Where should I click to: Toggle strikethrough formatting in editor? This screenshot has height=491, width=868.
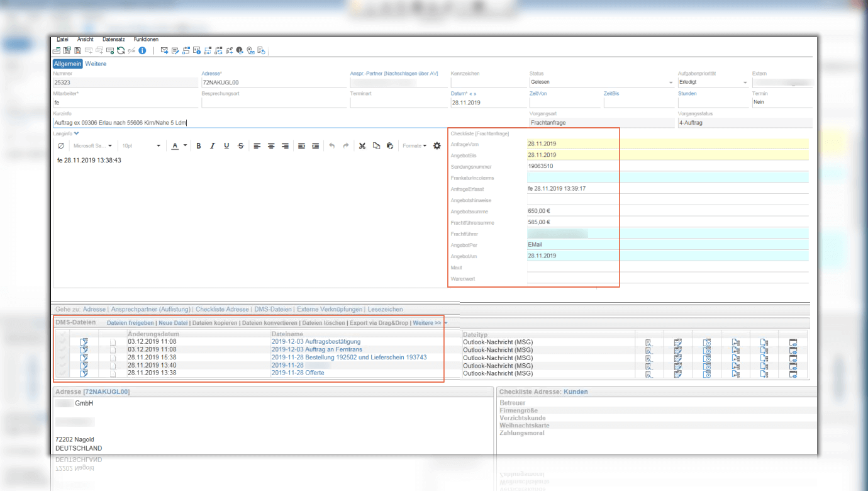click(241, 146)
